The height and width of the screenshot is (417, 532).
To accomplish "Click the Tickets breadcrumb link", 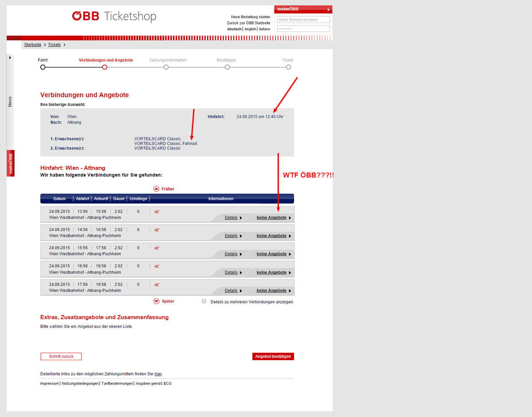I will [x=55, y=45].
